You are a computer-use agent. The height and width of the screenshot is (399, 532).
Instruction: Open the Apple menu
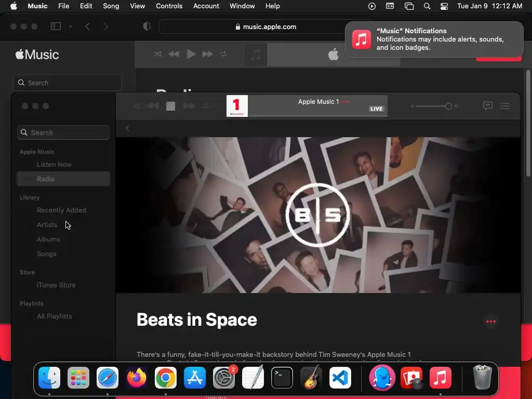tap(14, 6)
